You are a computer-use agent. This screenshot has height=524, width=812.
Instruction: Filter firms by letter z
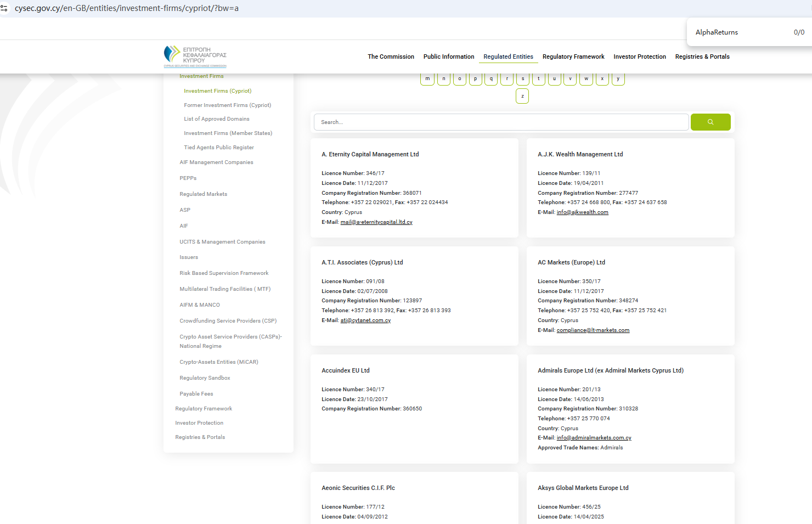pyautogui.click(x=522, y=96)
